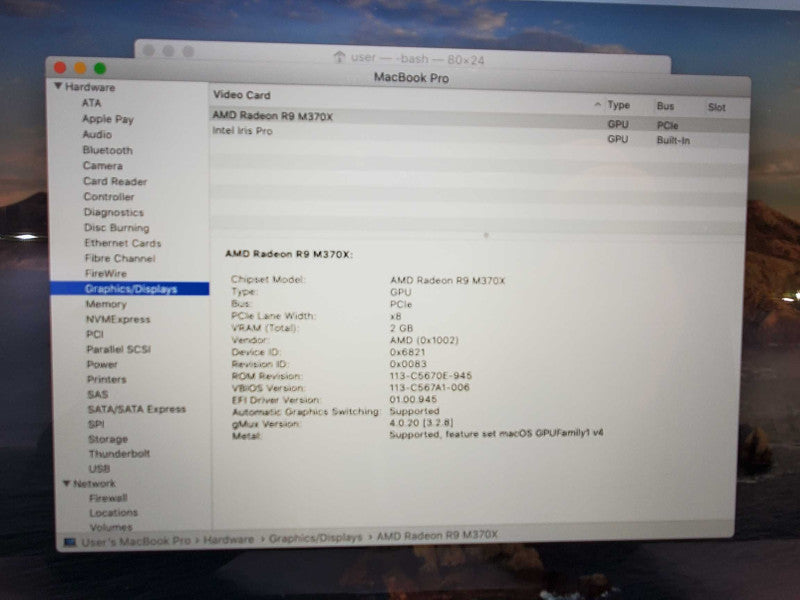The height and width of the screenshot is (600, 800).
Task: Select Parallel SCSI in the sidebar
Action: pos(118,349)
